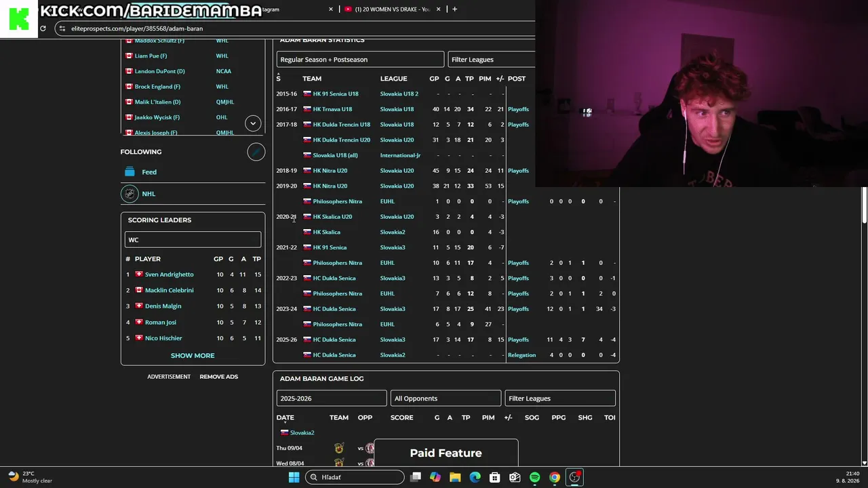Open the Windows Start menu
Screen dimensions: 868x488
(x=294, y=477)
